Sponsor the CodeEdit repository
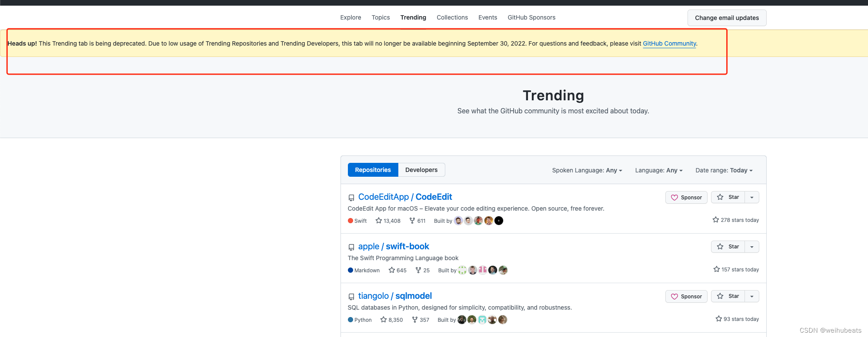 (x=686, y=197)
